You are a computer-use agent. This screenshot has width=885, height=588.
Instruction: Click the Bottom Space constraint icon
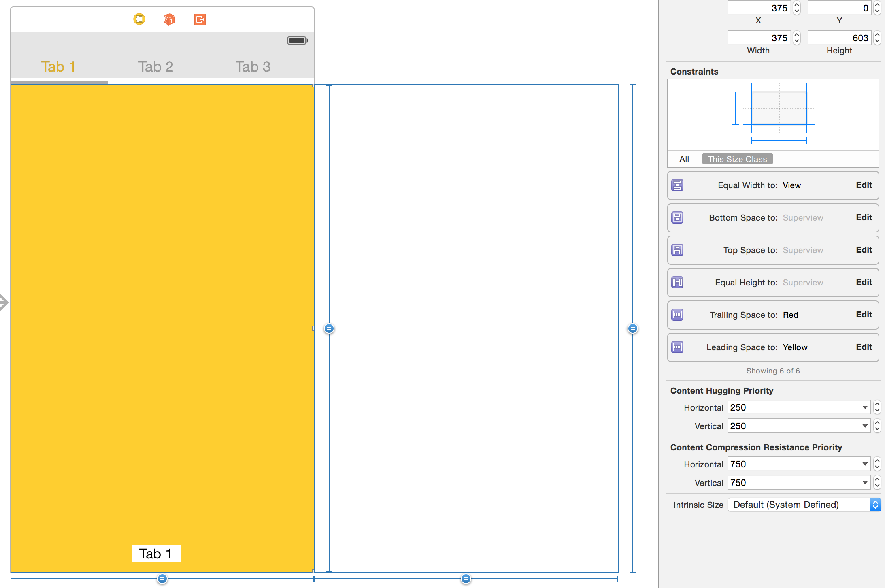[677, 217]
